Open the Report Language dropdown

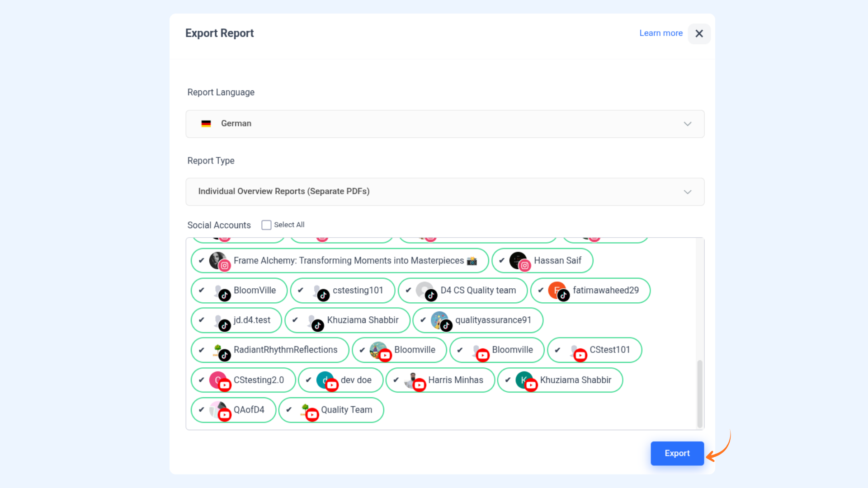[x=445, y=124]
